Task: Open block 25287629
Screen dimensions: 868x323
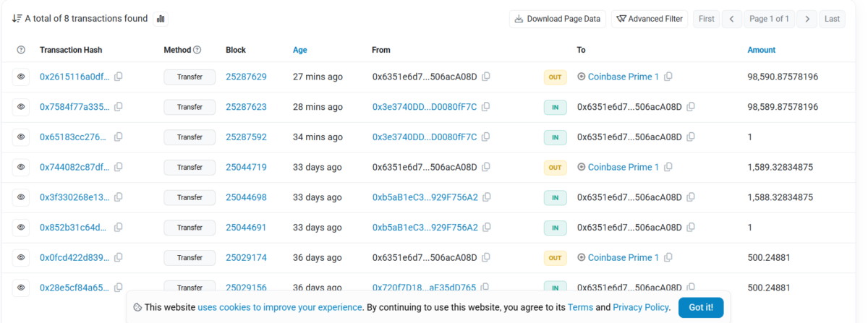Action: (246, 77)
